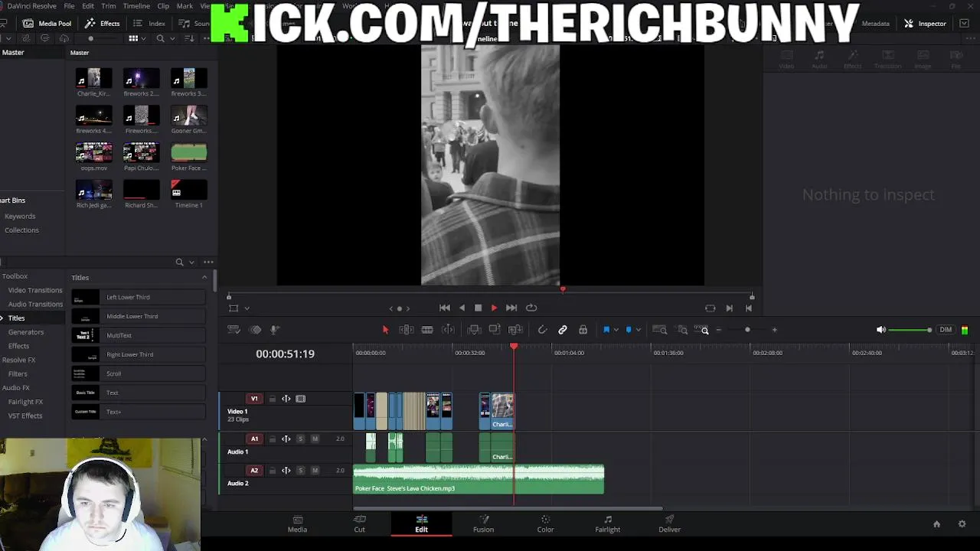Image resolution: width=980 pixels, height=551 pixels.
Task: Open the File menu
Action: (69, 5)
